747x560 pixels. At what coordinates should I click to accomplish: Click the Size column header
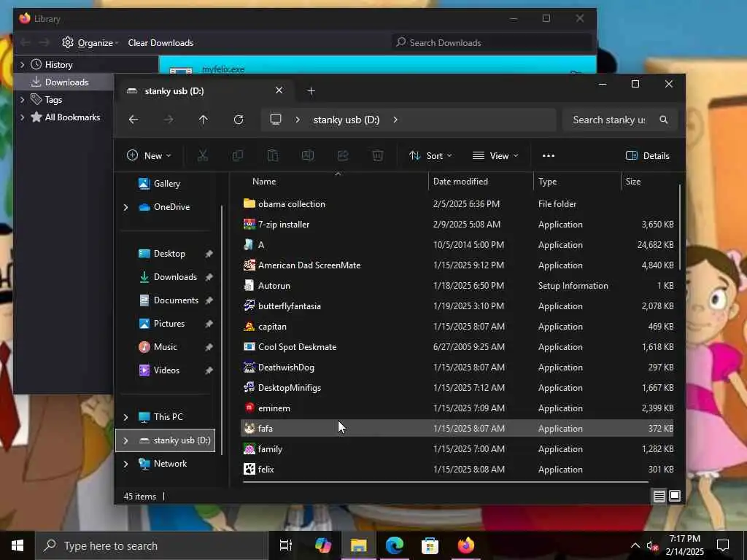point(633,182)
